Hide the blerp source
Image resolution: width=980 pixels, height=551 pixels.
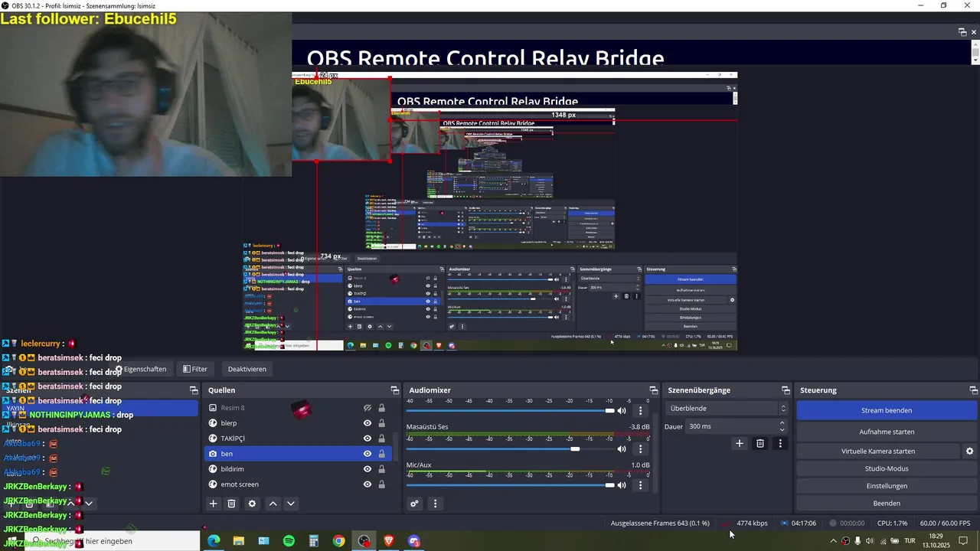tap(367, 423)
